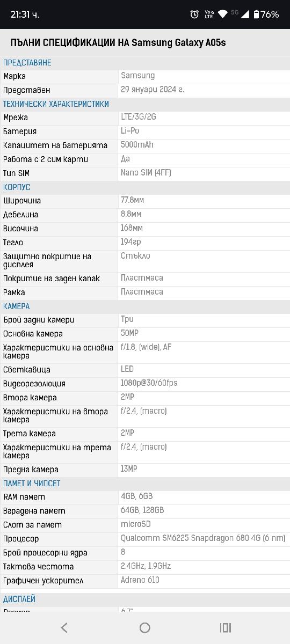Screen dimensions: 290x644
Task: Tap the Wi-Fi status bar icon
Action: 222,14
